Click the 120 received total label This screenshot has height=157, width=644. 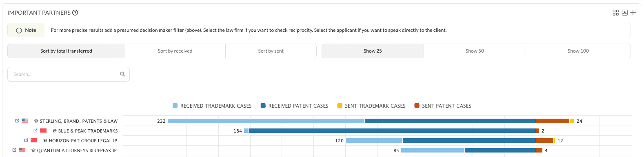pyautogui.click(x=339, y=141)
